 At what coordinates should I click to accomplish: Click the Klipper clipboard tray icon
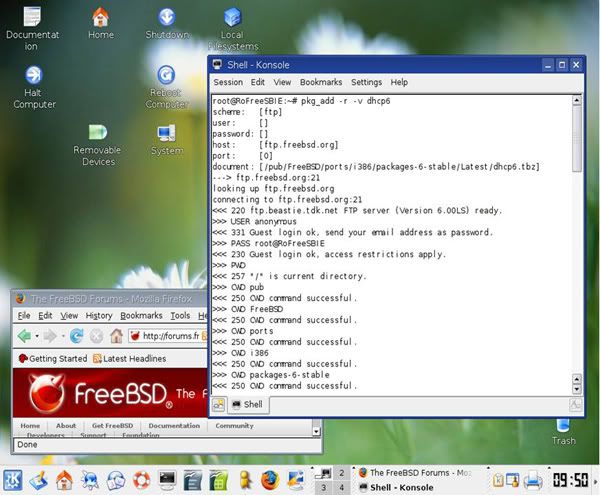(498, 480)
